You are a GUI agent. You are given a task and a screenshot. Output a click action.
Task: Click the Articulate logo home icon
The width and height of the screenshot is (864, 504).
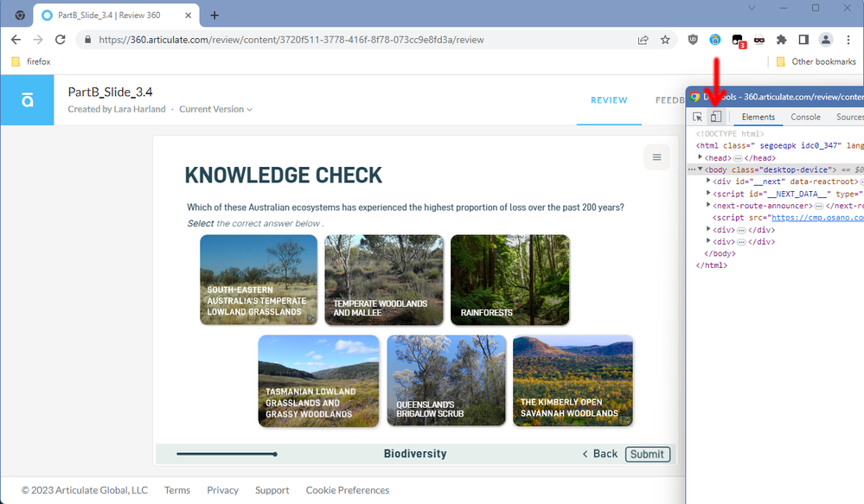27,100
